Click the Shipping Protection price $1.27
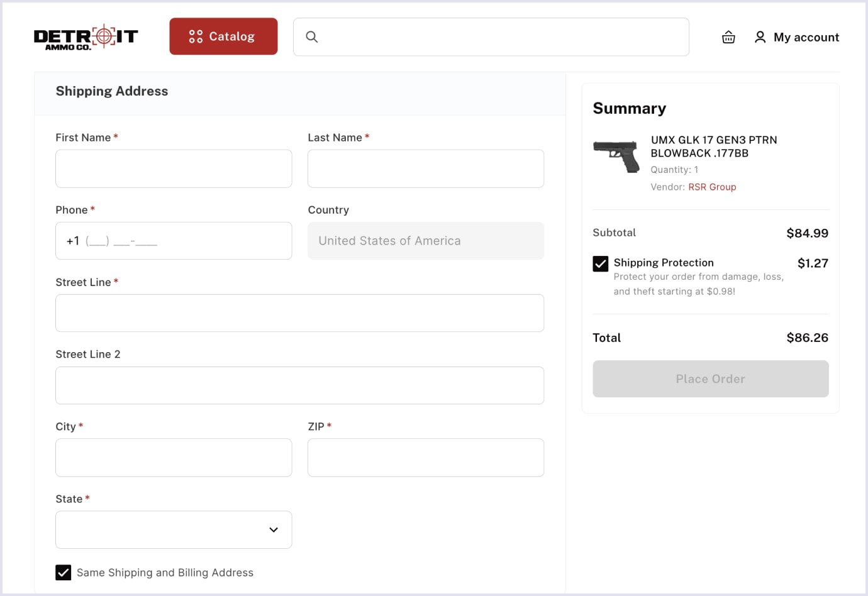 813,263
